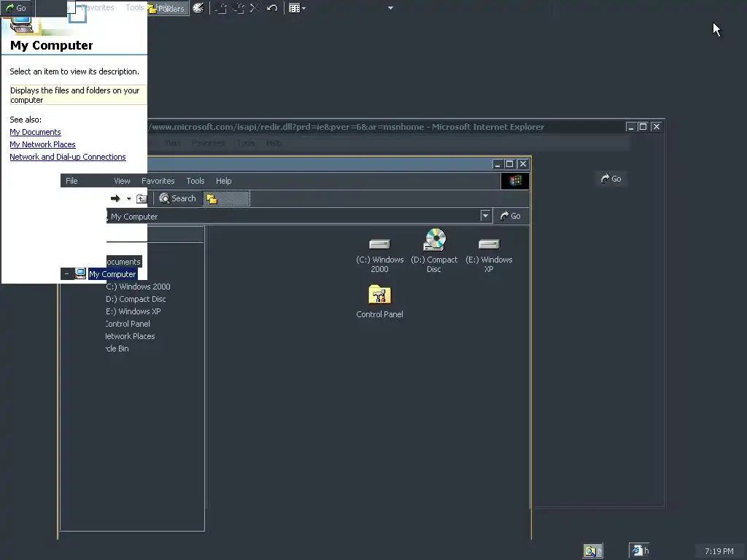Follow the Network and Dial-up Connections link

(x=68, y=157)
